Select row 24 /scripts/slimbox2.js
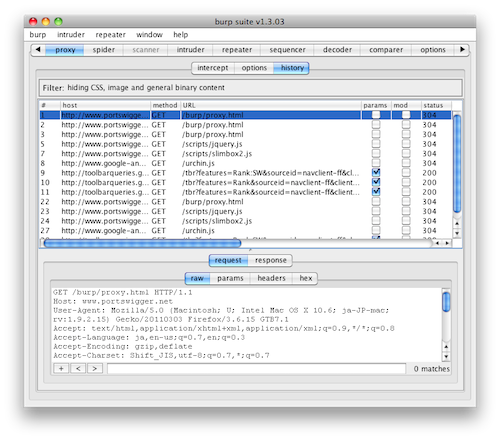This screenshot has height=440, width=500. [245, 221]
